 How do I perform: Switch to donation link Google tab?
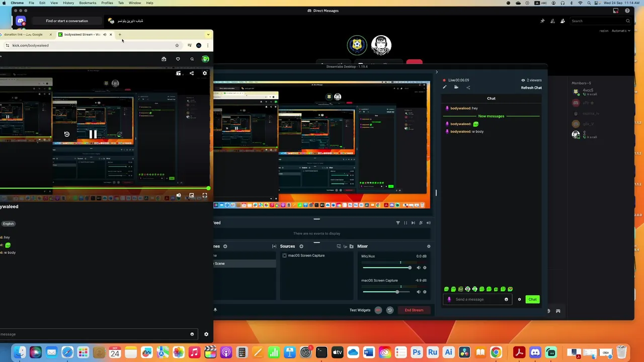[26, 35]
